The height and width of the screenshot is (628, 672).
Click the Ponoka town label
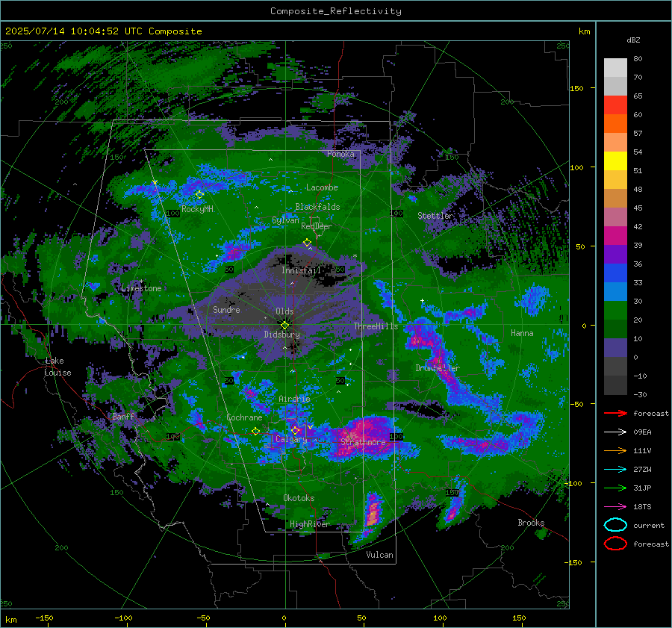[340, 154]
